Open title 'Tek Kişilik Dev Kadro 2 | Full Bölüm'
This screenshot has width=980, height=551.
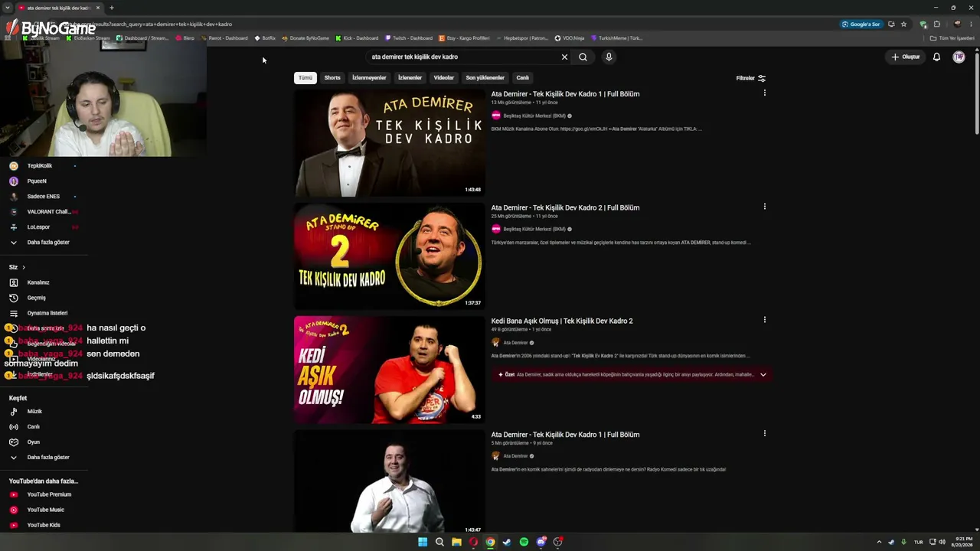coord(565,207)
